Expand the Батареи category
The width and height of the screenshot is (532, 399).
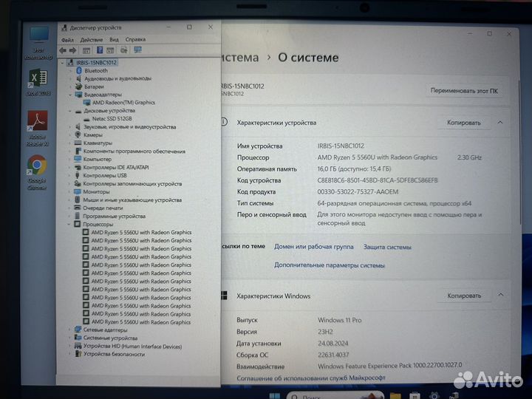pos(71,86)
